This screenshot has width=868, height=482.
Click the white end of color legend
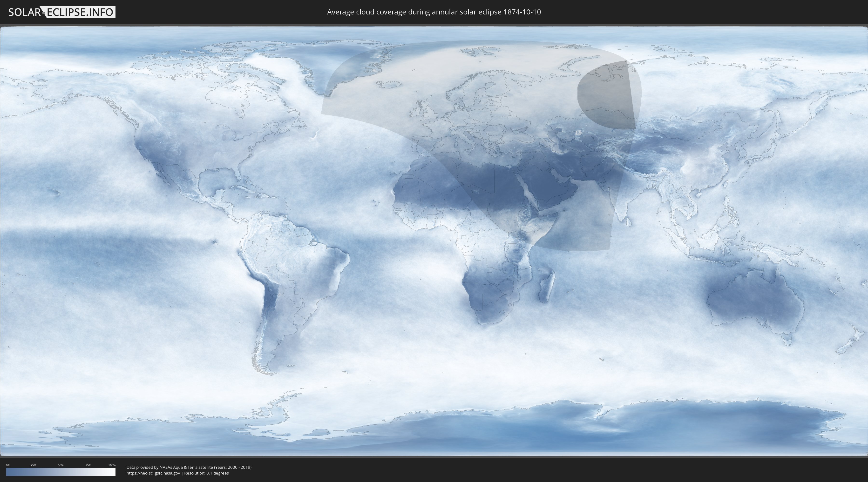[111, 472]
